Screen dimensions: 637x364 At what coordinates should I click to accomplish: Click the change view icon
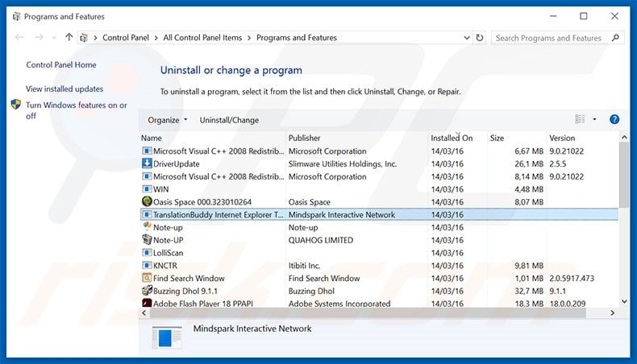(580, 119)
